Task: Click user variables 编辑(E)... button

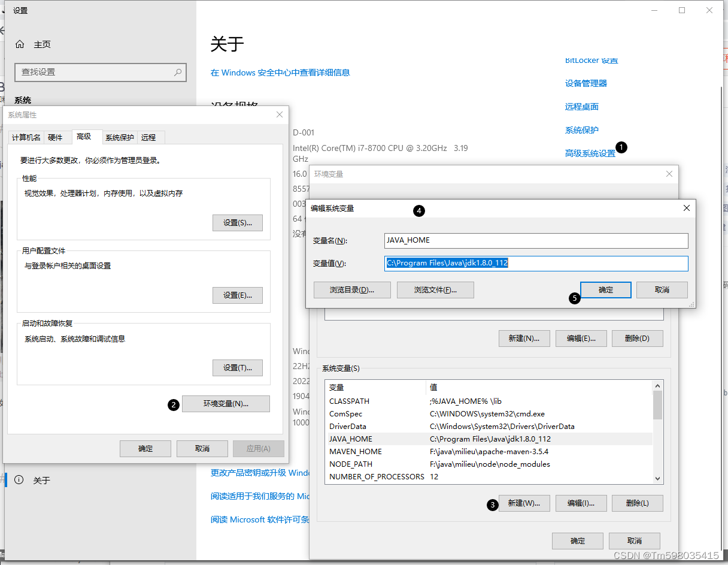Action: (581, 339)
